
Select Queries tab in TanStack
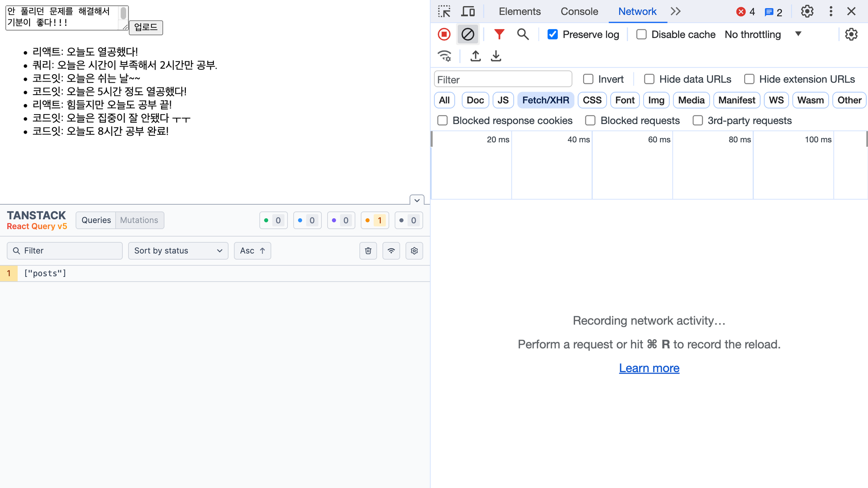(x=96, y=220)
